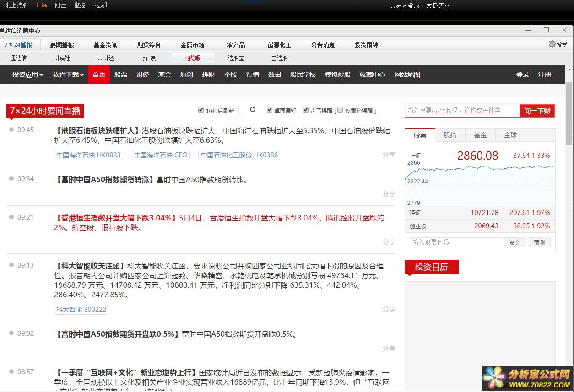The image size is (574, 392).
Task: Open the 科大智能 300222 stock tag
Action: coord(81,310)
